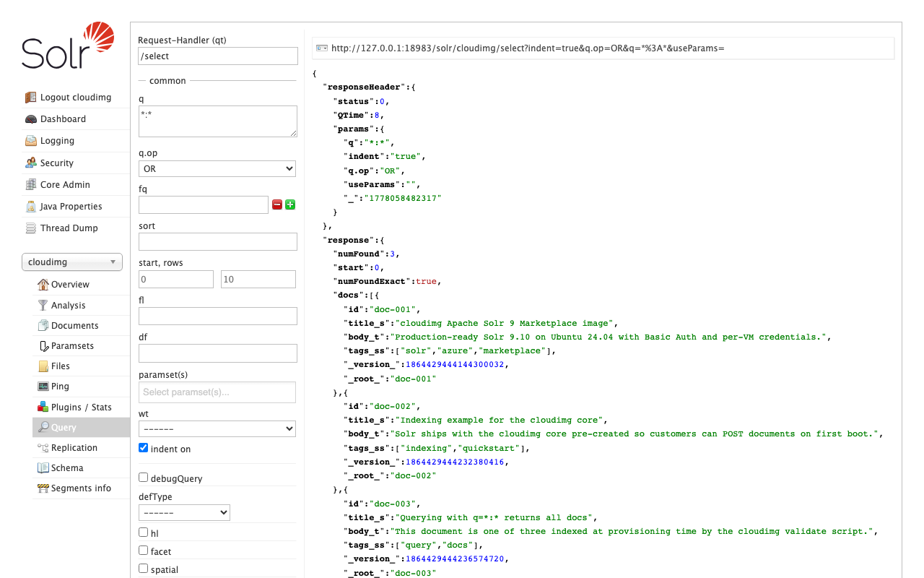Remove fq row with red minus icon

pos(277,204)
